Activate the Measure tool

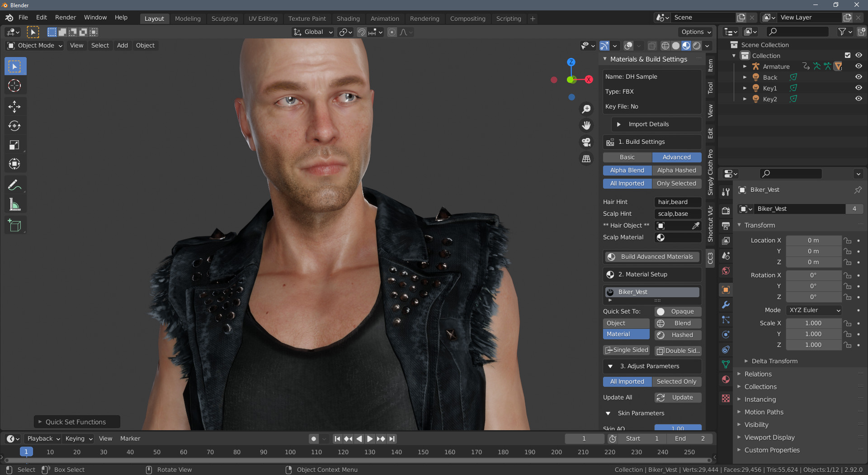15,204
